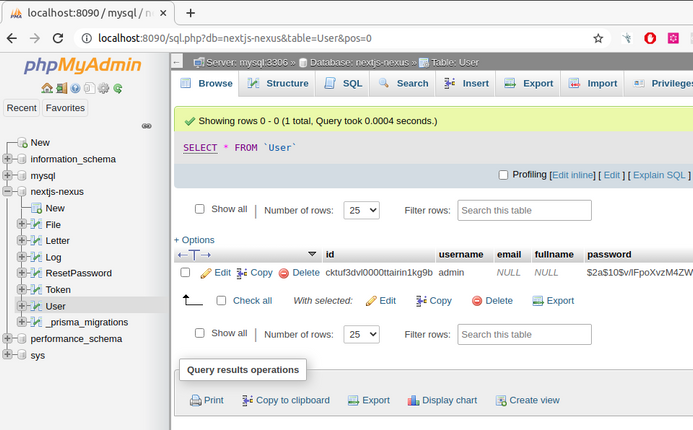693x430 pixels.
Task: Click the pink extension icon in browser toolbar
Action: click(673, 38)
